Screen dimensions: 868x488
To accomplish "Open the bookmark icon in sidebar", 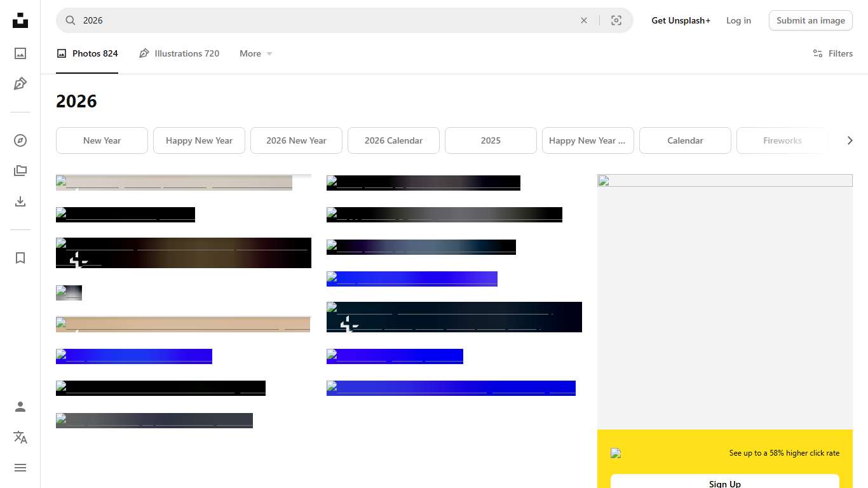I will tap(20, 258).
